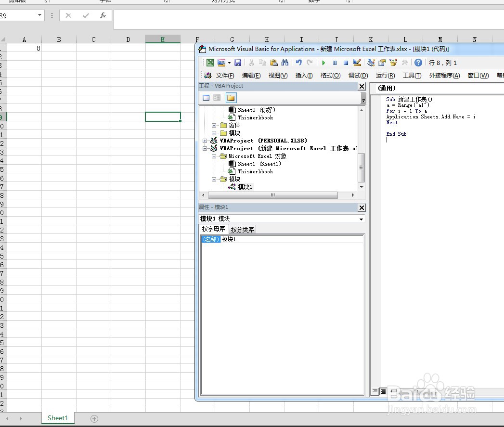Toggle Design Mode icon
Viewport: 504px width, 427px height.
pos(357,63)
